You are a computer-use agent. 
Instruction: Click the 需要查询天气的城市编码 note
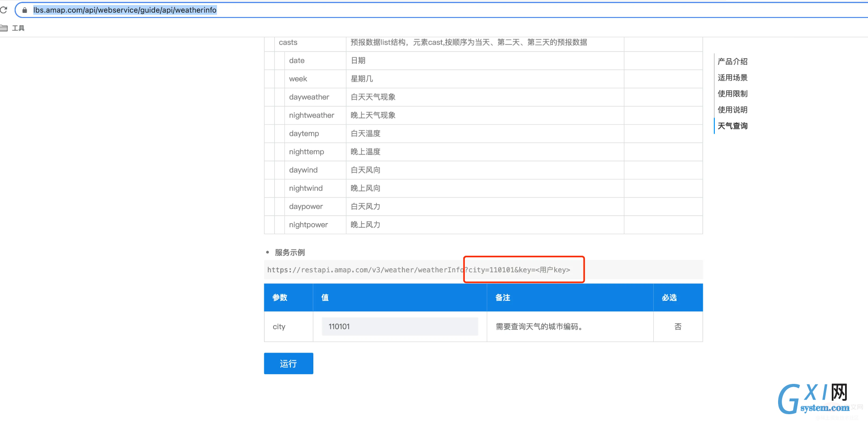[x=539, y=326]
